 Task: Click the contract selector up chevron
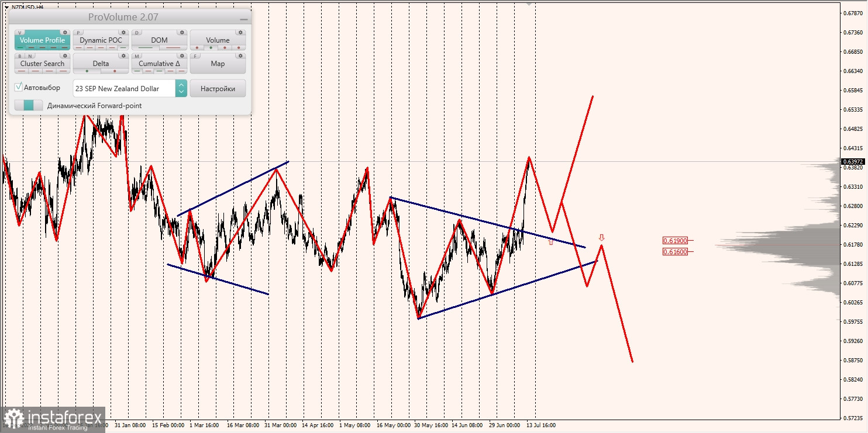click(x=181, y=84)
